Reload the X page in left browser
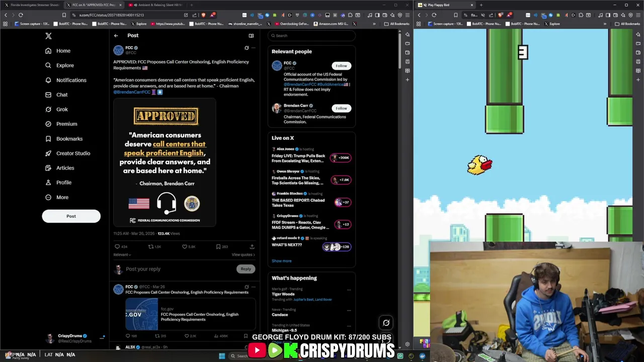This screenshot has width=644, height=362. tap(21, 15)
